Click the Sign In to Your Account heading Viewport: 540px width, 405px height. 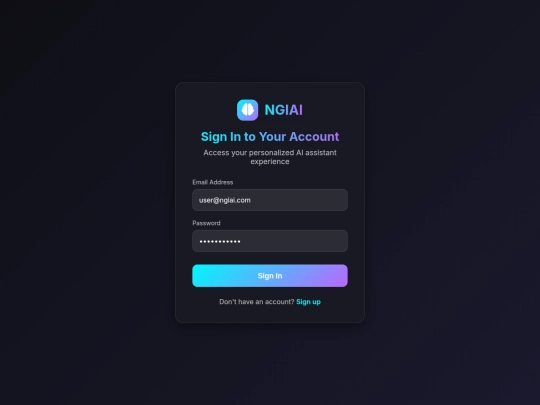[270, 137]
